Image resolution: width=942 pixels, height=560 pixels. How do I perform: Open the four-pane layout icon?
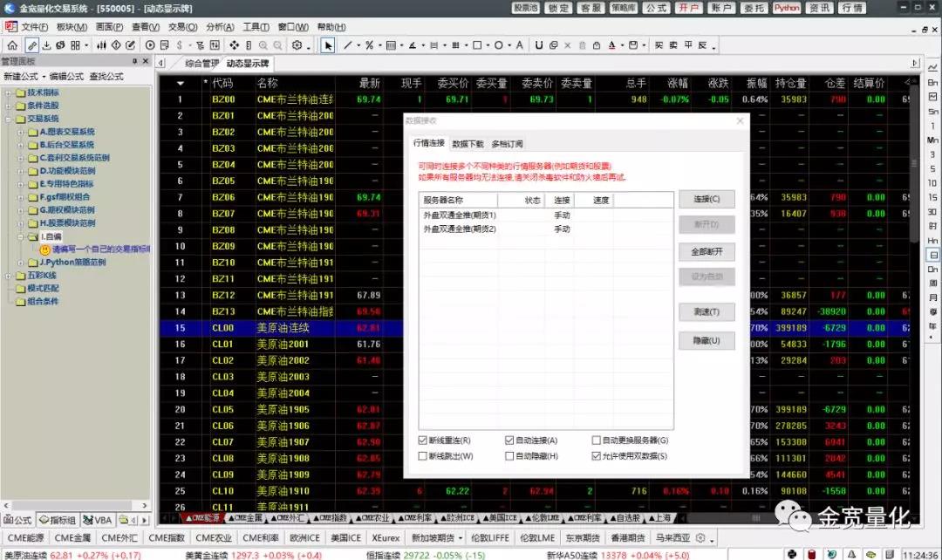[x=75, y=45]
